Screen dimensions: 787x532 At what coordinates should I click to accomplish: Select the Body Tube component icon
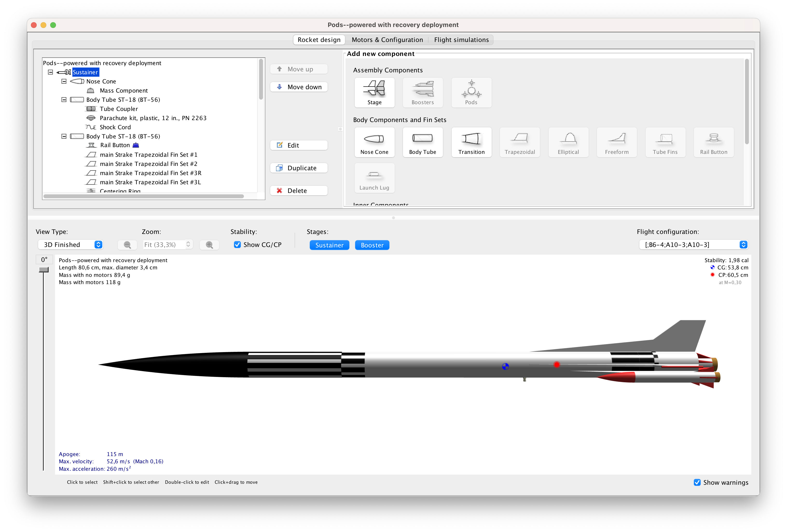(422, 141)
